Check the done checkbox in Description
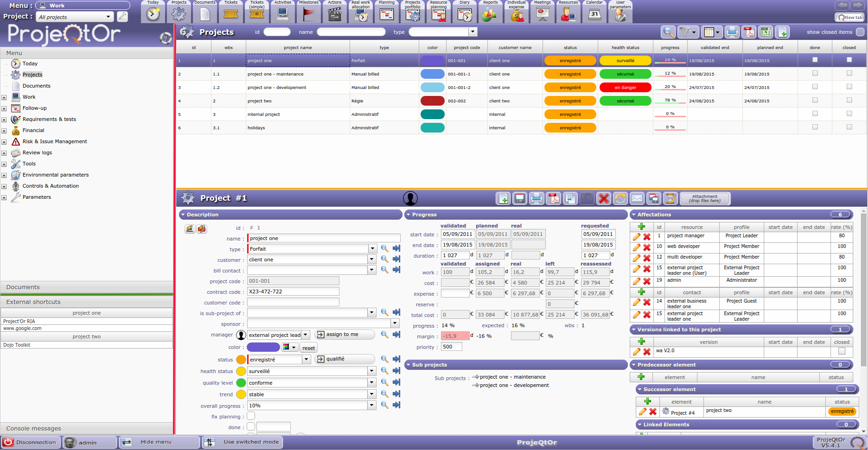Screen dimensions: 868x450 251,426
